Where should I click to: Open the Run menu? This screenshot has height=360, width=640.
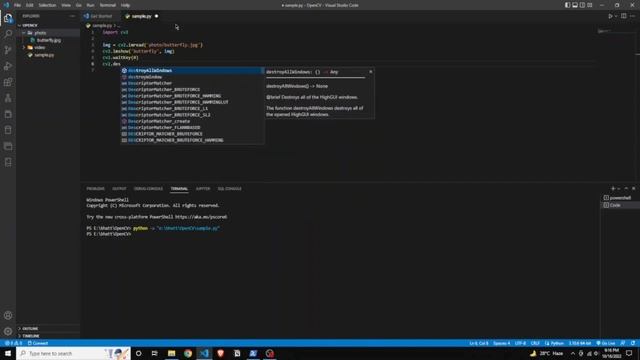[91, 5]
